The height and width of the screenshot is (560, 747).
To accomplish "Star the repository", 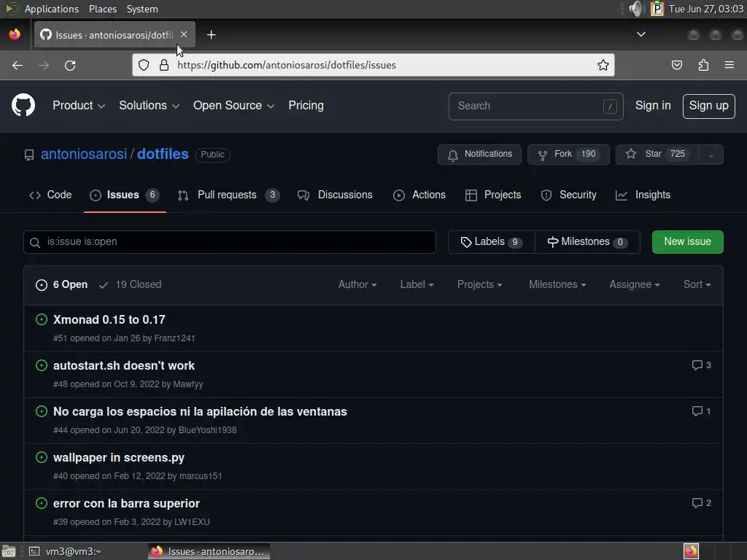I will 657,155.
